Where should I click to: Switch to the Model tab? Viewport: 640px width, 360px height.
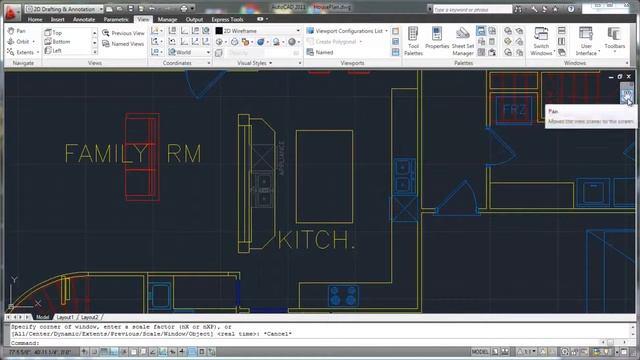point(42,317)
